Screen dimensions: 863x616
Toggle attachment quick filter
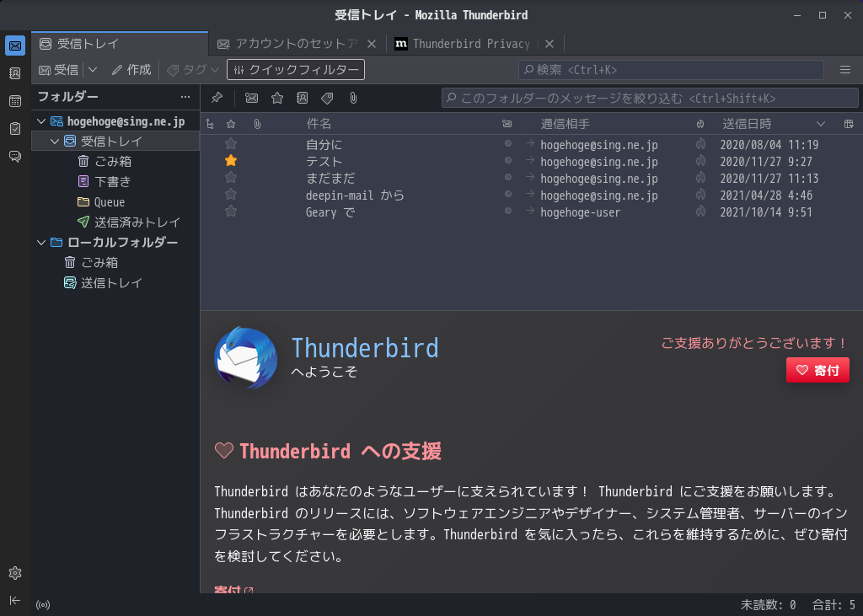pos(353,98)
